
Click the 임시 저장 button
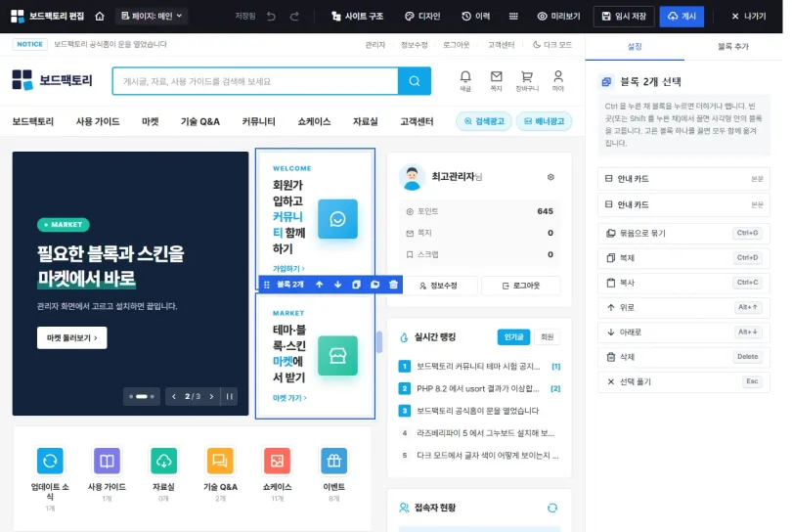624,17
